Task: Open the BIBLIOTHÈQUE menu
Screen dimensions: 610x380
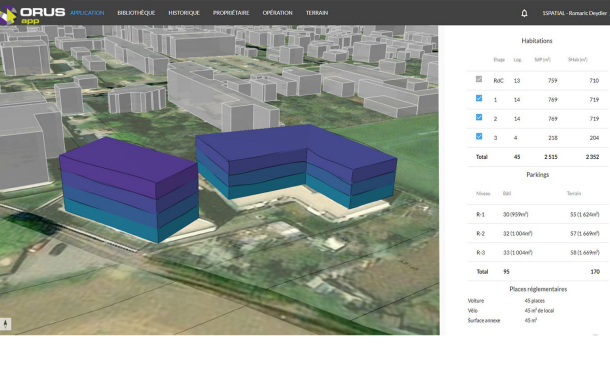Action: [136, 13]
